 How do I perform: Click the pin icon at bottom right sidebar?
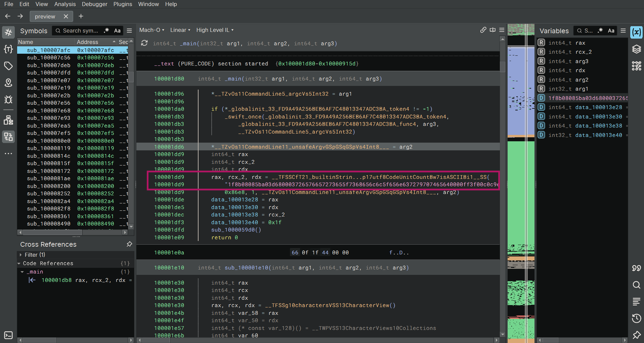[636, 335]
